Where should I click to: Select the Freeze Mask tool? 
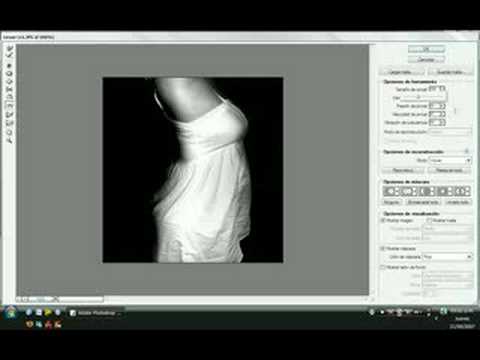pyautogui.click(x=10, y=114)
